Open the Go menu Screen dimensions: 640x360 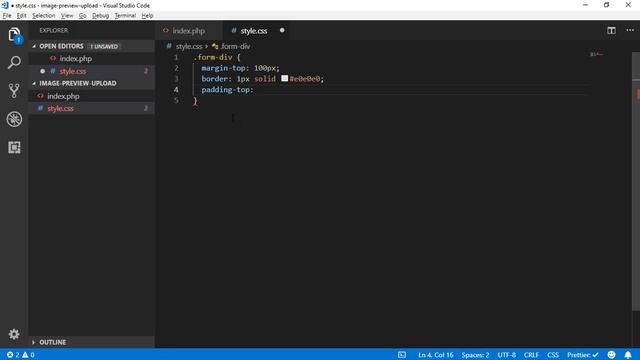pyautogui.click(x=82, y=16)
